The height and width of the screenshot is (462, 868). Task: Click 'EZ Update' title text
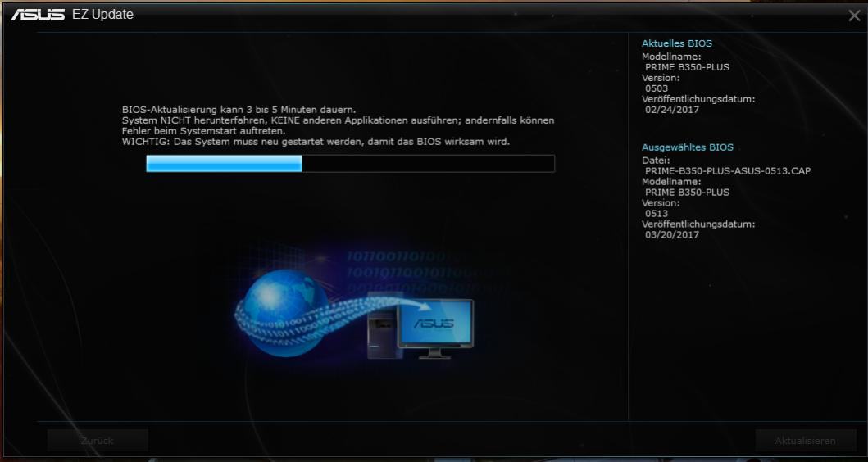pyautogui.click(x=103, y=15)
